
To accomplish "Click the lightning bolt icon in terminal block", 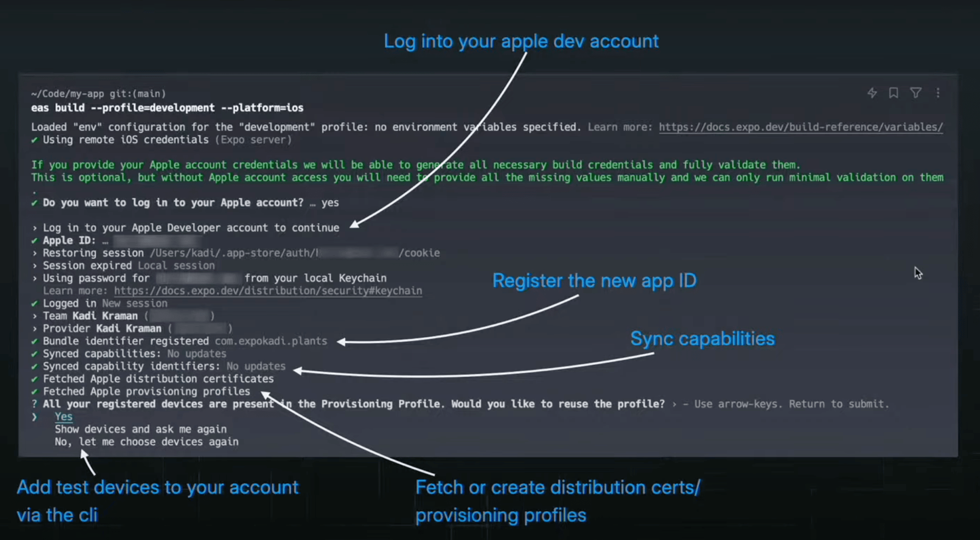I will tap(872, 93).
